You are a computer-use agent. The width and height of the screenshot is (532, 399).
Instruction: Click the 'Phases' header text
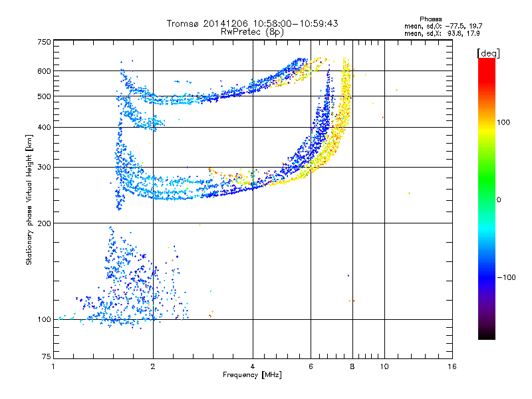[x=430, y=19]
